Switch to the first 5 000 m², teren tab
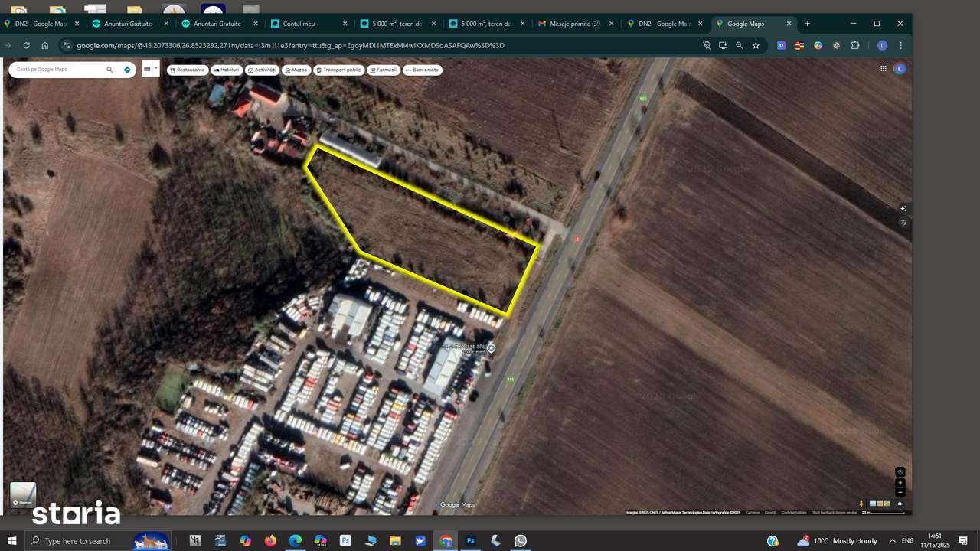 point(398,24)
